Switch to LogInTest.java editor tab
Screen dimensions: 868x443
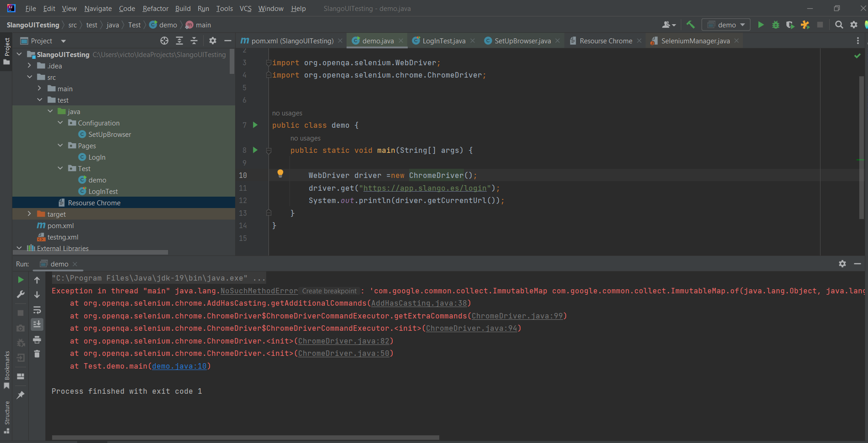[x=444, y=41]
